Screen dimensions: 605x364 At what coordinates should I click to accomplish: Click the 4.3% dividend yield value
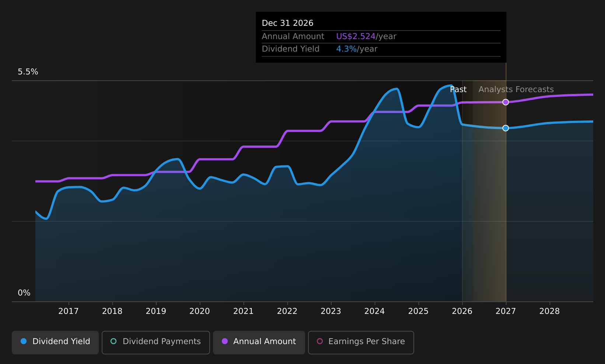[x=346, y=49]
